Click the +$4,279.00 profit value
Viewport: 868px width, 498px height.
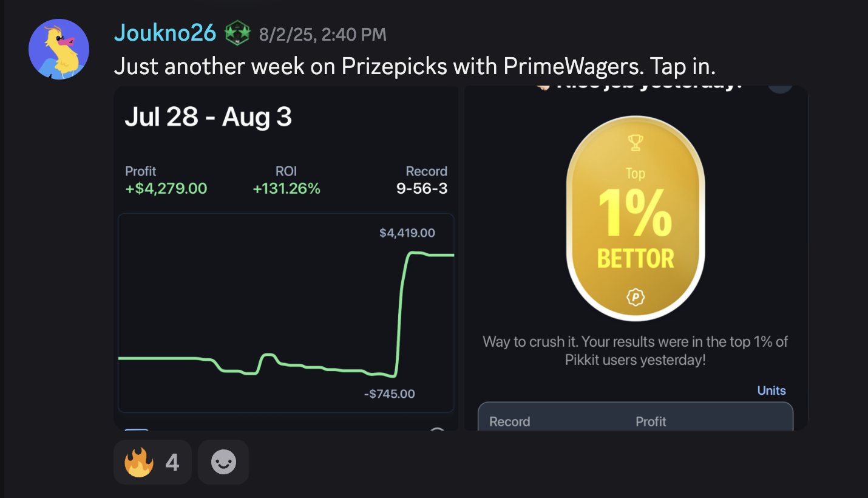(166, 188)
